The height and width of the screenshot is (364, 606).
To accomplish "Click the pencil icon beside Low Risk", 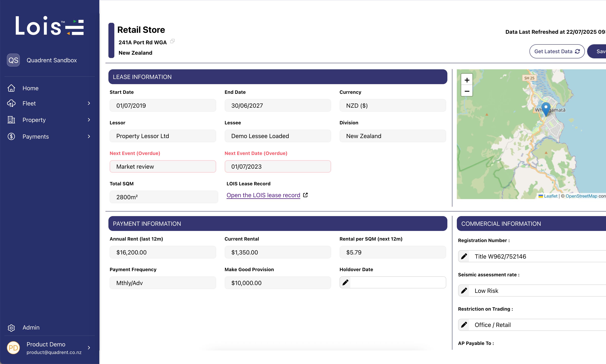I will pyautogui.click(x=464, y=291).
